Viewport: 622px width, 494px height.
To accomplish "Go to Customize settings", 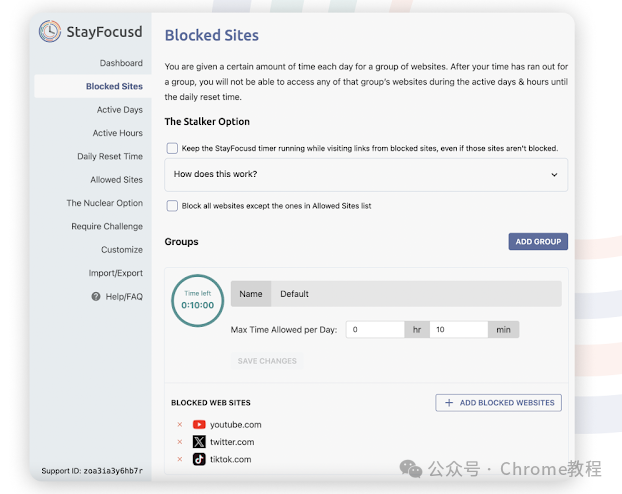I will tap(122, 250).
